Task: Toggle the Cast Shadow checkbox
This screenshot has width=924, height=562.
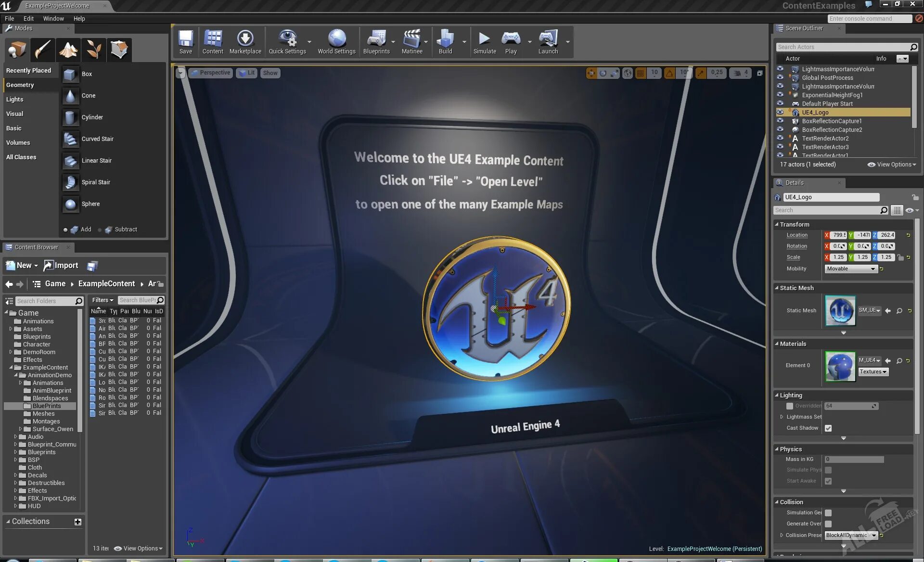Action: tap(828, 428)
